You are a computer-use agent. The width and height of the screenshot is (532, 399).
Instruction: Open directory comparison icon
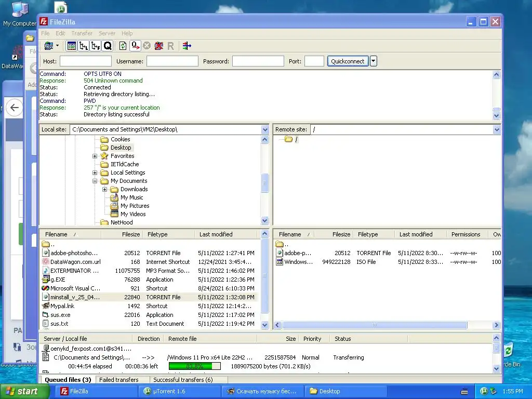[x=187, y=46]
